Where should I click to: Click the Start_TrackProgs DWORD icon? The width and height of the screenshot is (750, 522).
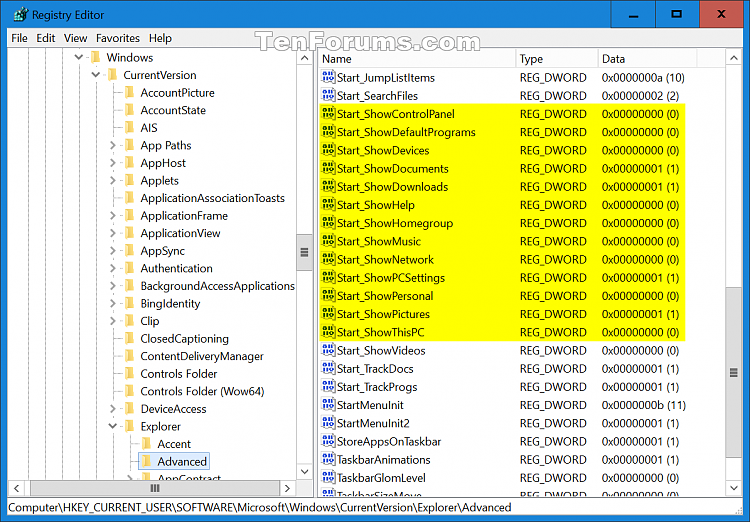point(328,386)
